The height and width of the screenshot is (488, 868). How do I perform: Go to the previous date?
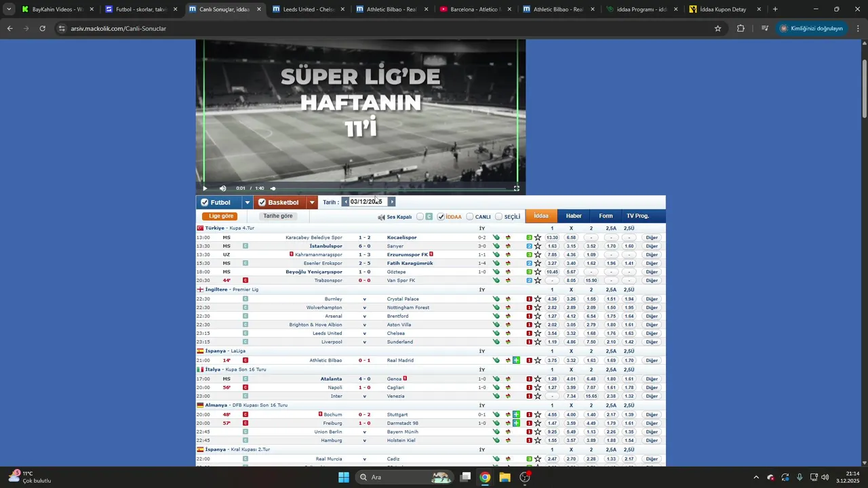coord(345,202)
